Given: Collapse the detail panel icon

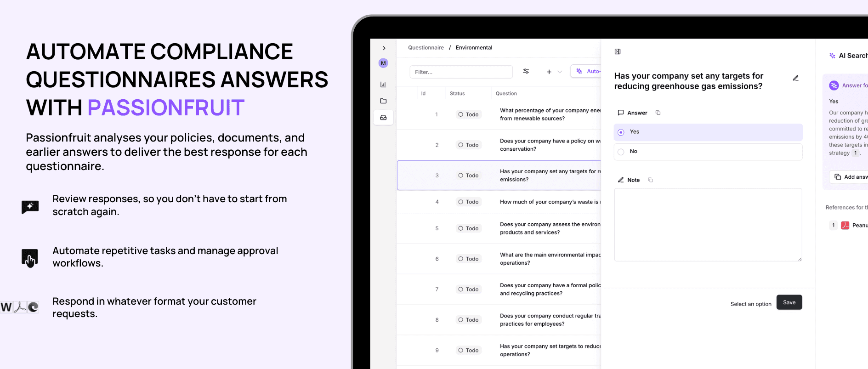Looking at the screenshot, I should [618, 52].
